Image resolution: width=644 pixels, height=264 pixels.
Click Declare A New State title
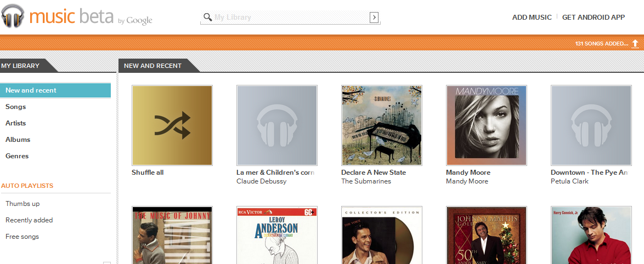374,173
